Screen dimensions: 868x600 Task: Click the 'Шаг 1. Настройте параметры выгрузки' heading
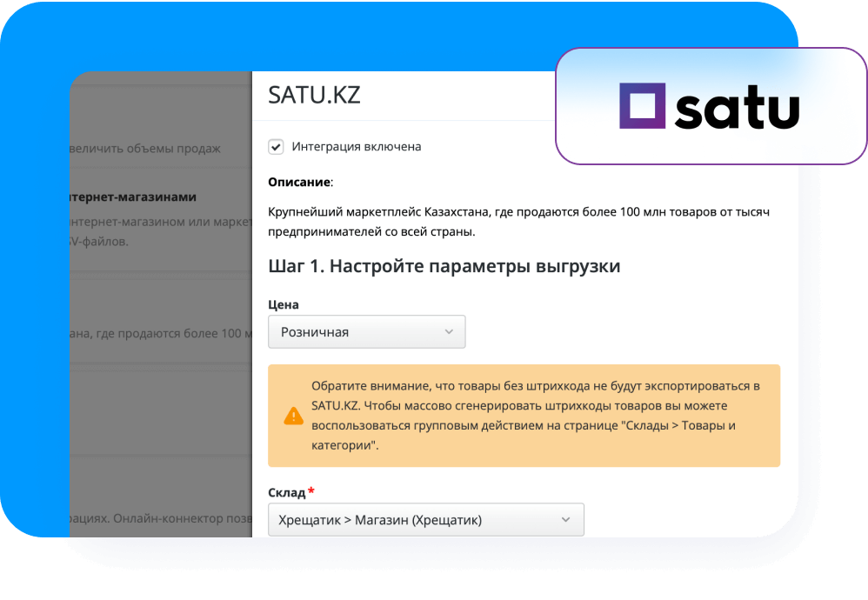coord(444,266)
